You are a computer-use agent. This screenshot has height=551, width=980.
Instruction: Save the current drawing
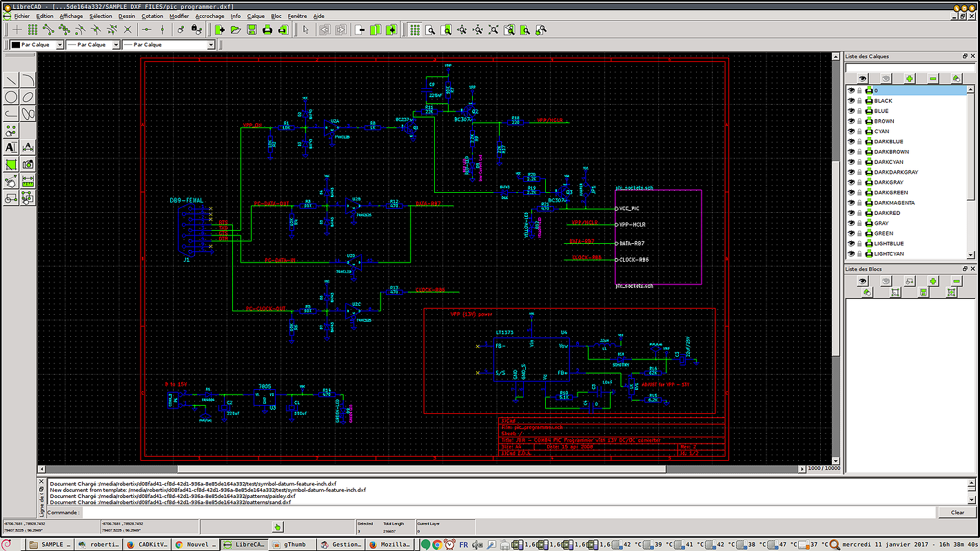(252, 30)
